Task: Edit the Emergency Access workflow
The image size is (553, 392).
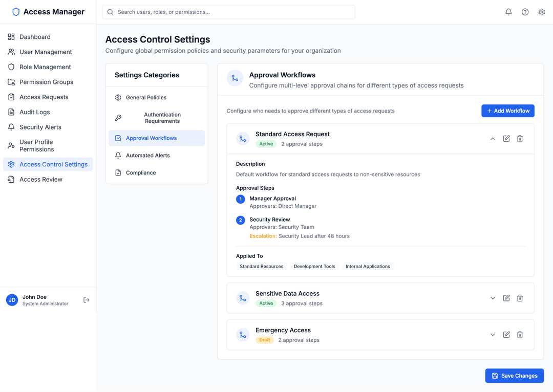Action: click(506, 335)
